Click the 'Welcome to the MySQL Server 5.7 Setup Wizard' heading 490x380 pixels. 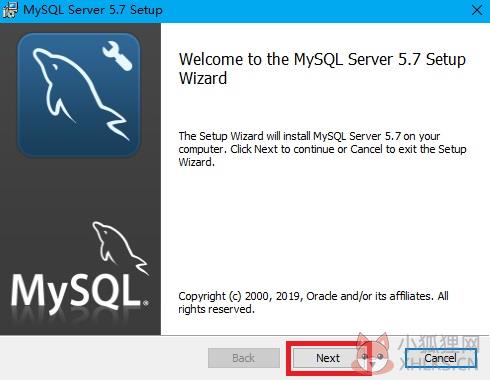[322, 69]
